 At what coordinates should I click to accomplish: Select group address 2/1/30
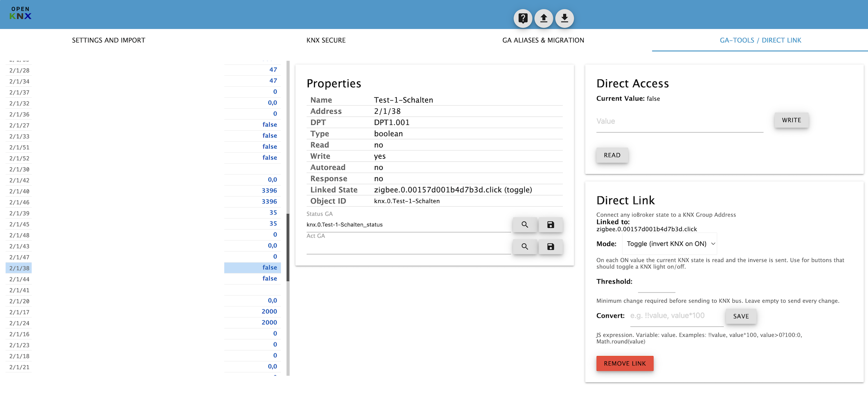(19, 169)
